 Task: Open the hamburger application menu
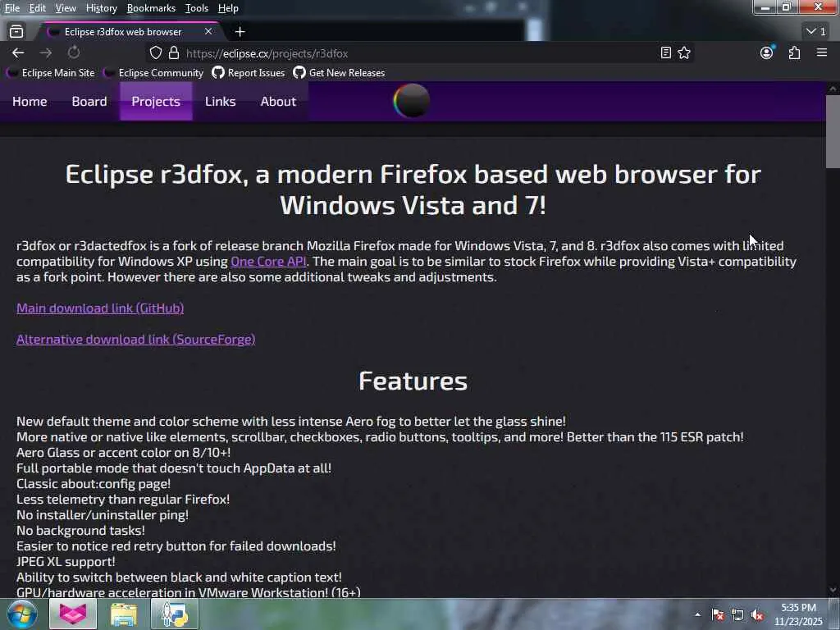click(822, 52)
